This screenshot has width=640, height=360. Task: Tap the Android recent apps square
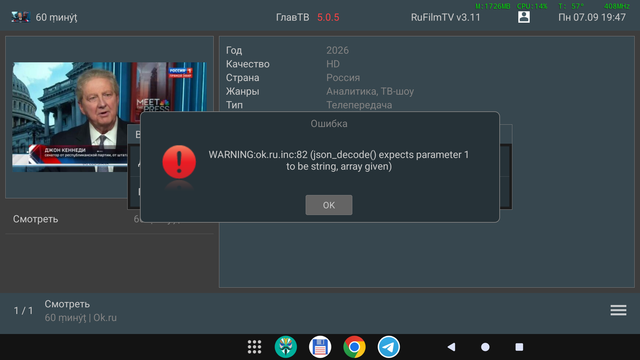point(519,347)
